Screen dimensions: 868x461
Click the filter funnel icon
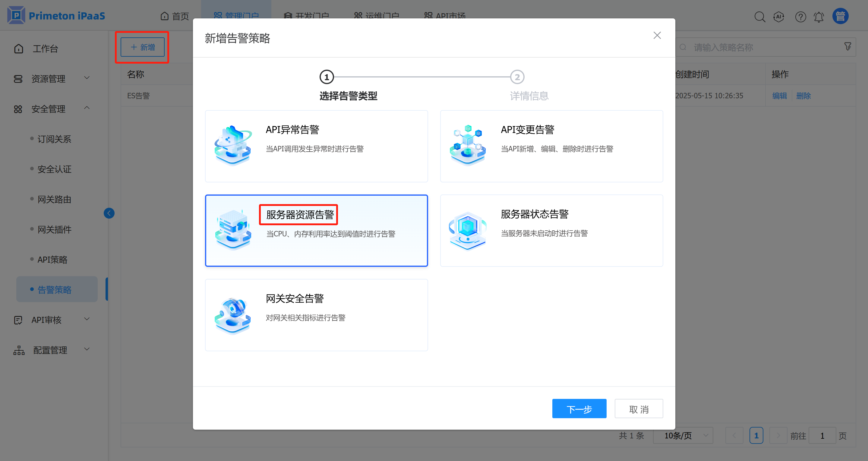coord(848,46)
